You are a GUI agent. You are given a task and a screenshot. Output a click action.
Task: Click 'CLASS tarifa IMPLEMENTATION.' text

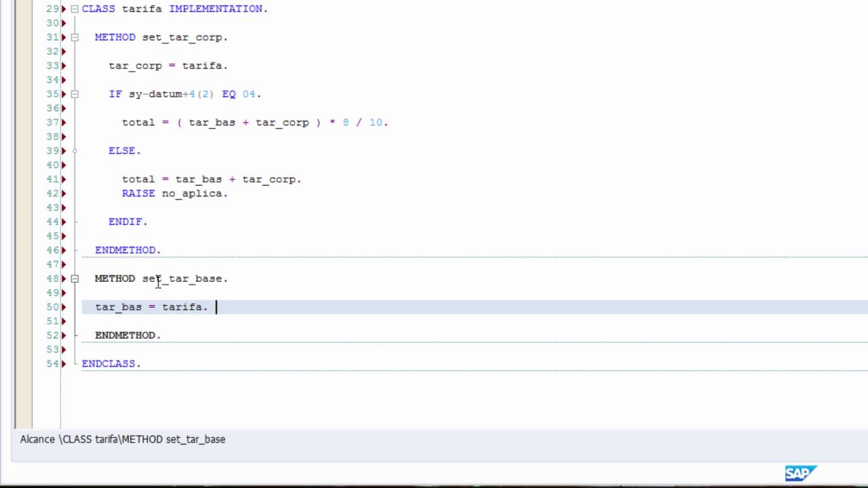(175, 9)
